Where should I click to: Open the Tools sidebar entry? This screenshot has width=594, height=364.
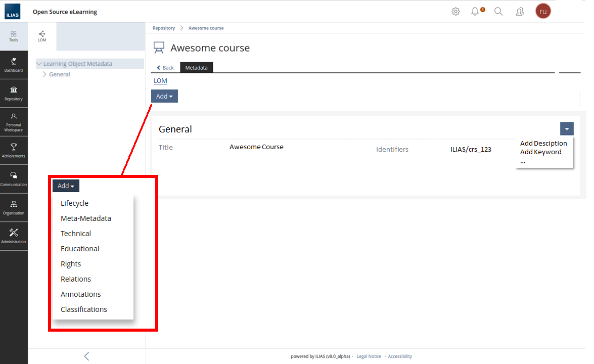coord(14,36)
